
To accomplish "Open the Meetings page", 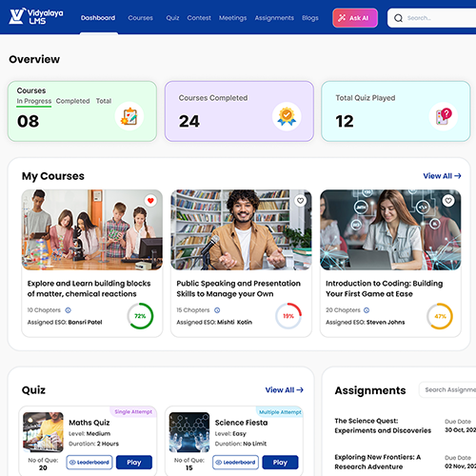I will (x=232, y=18).
